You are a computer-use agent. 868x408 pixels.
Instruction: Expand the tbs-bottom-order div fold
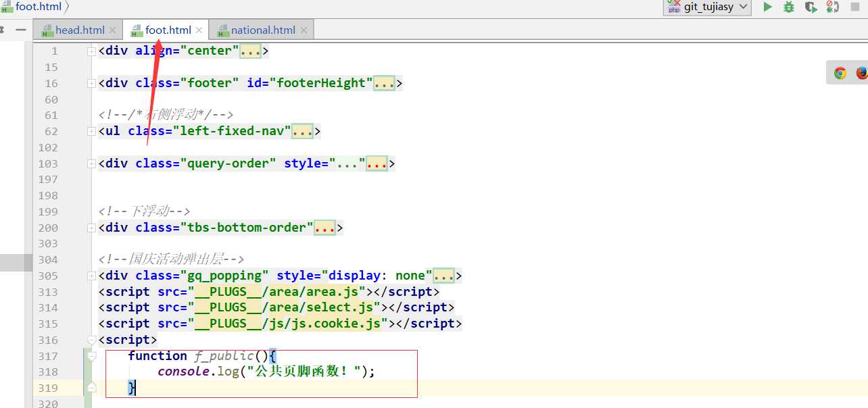click(91, 228)
